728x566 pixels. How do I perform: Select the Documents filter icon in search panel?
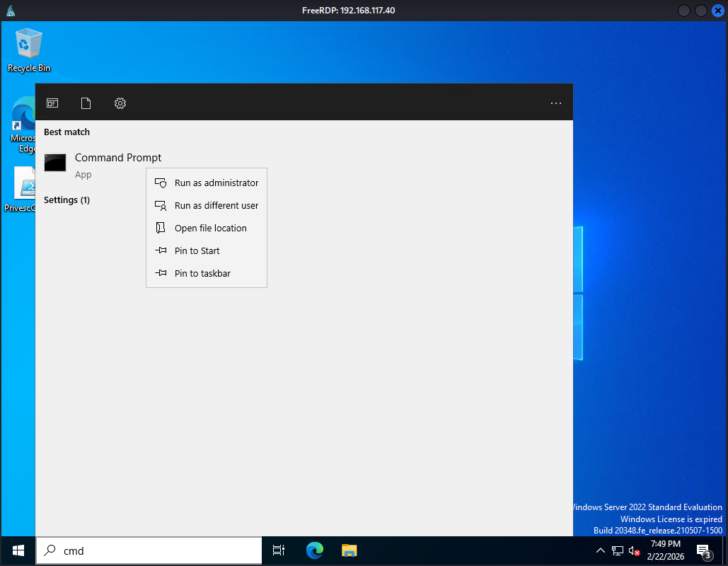86,103
